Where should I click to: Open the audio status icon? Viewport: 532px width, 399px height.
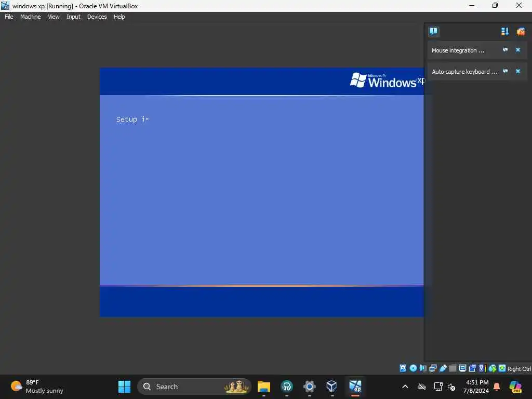click(423, 368)
